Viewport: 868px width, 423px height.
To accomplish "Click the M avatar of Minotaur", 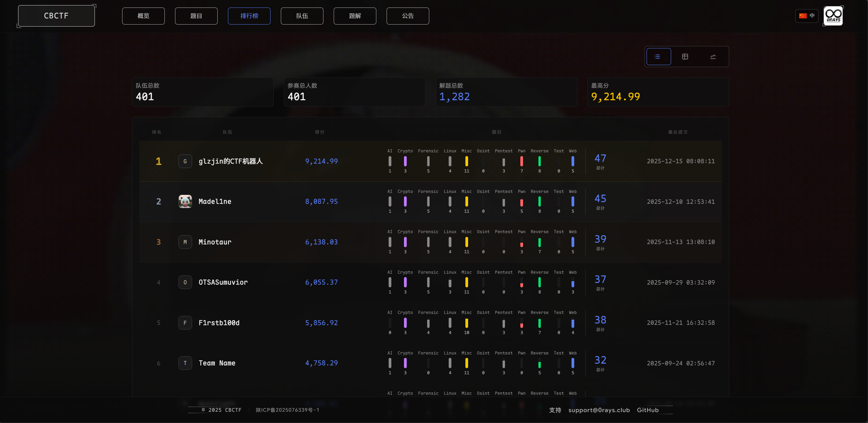I will point(185,242).
